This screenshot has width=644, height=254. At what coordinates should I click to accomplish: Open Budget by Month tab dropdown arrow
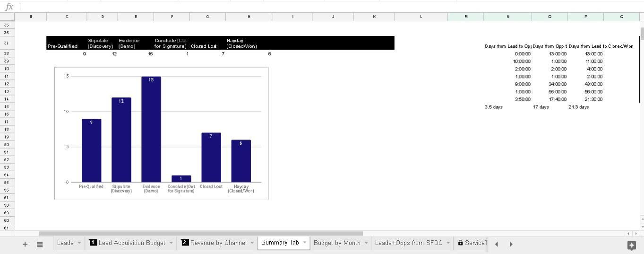tap(366, 243)
